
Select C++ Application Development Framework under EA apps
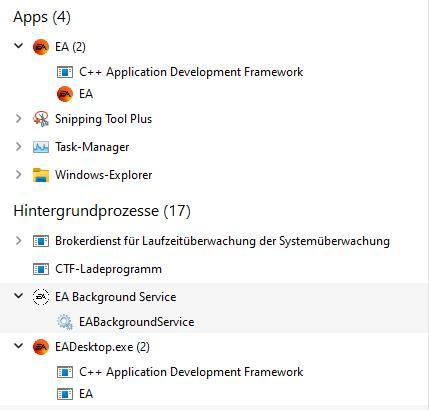[191, 72]
